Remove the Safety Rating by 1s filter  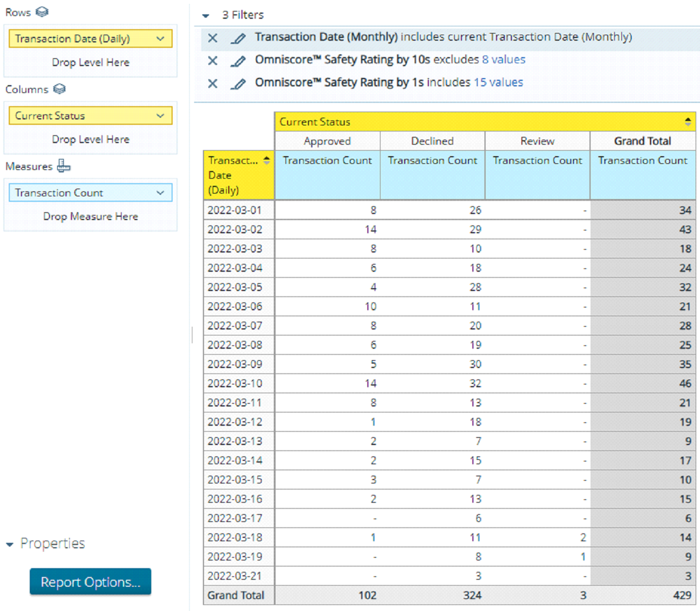point(213,84)
